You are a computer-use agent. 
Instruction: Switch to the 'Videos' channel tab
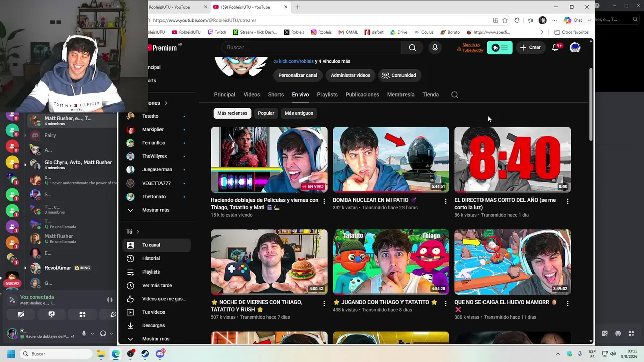click(252, 95)
